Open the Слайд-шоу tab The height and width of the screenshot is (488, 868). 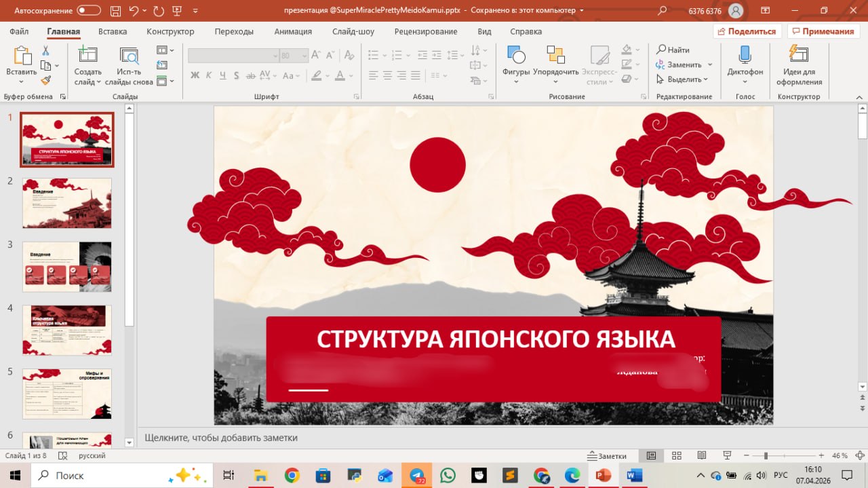tap(353, 32)
